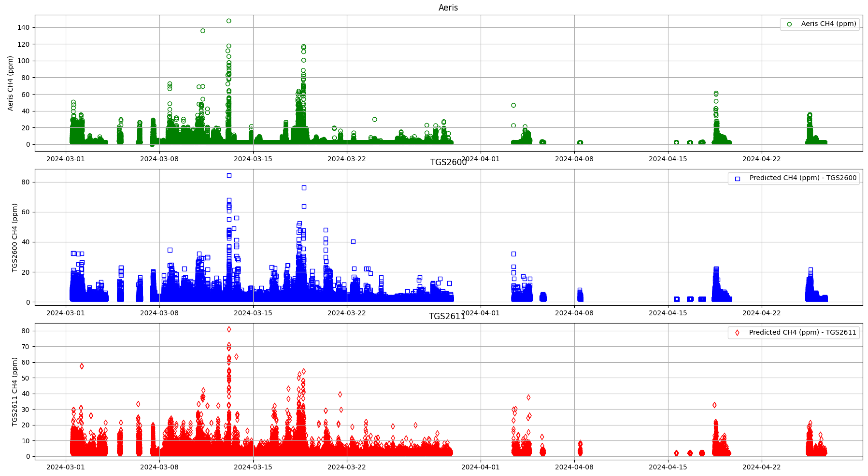868x476 pixels.
Task: Select the highest Aeris CH4 peak near 2024-03-13
Action: click(229, 21)
